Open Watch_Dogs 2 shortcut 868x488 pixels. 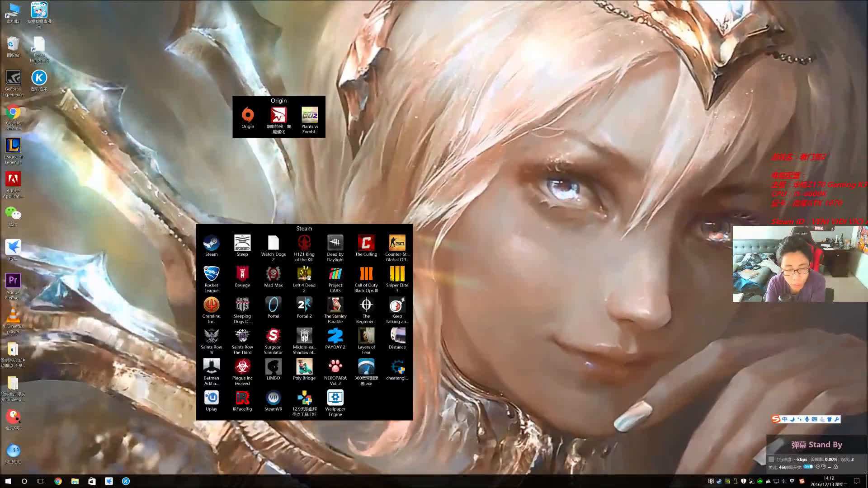(x=274, y=248)
